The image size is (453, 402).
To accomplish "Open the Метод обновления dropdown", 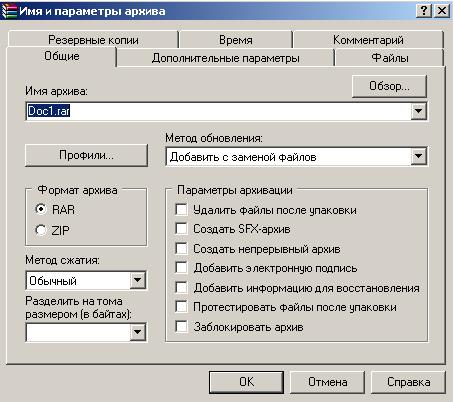I will 418,156.
